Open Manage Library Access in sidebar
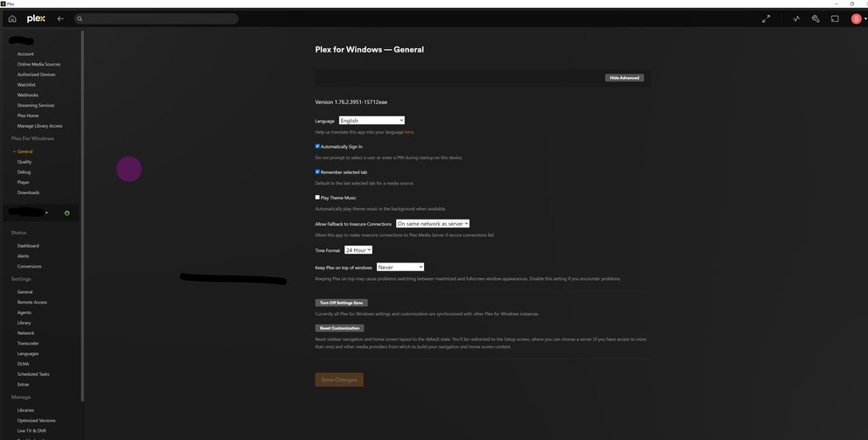Screen dimensions: 868x440 tap(40, 126)
